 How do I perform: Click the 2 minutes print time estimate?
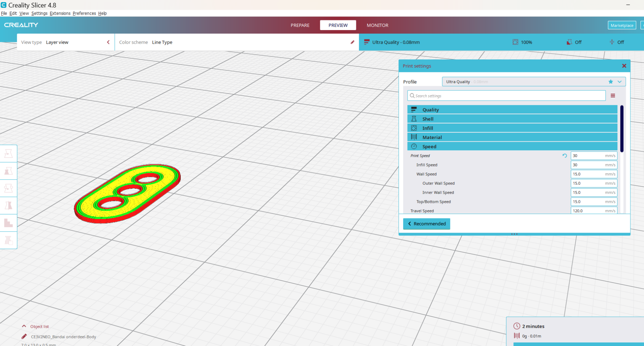point(533,326)
